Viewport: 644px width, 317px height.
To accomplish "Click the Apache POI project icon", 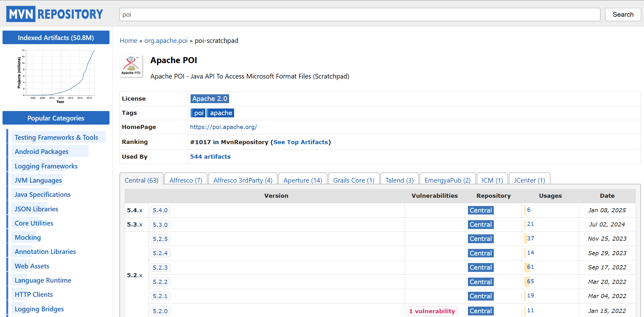I will pos(131,66).
